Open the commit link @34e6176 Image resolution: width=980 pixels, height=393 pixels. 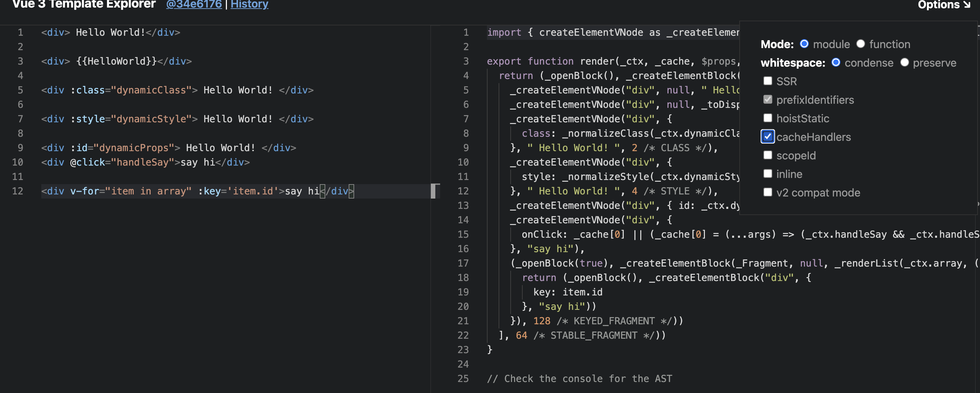194,4
